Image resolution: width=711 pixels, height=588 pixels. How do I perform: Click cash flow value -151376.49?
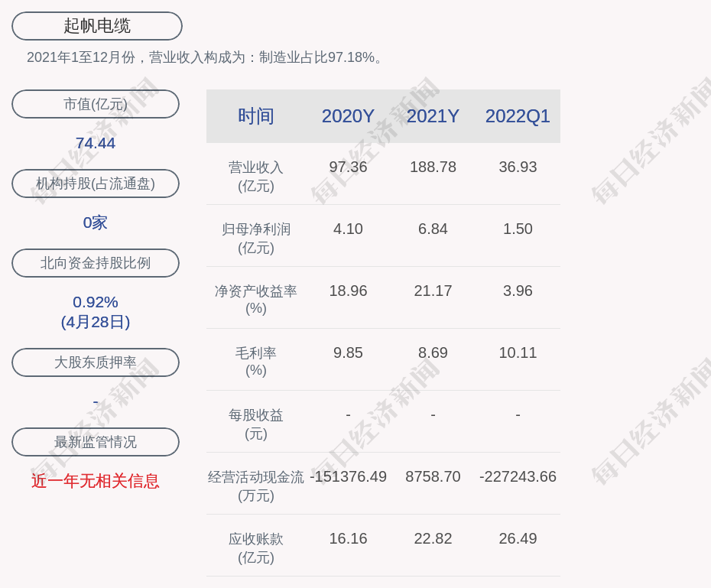coord(348,476)
